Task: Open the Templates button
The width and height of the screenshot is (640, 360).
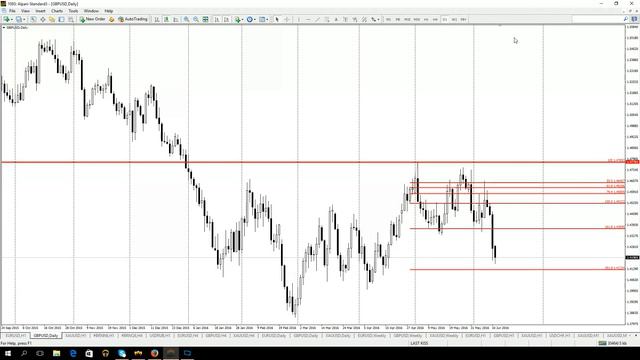Action: (262, 19)
